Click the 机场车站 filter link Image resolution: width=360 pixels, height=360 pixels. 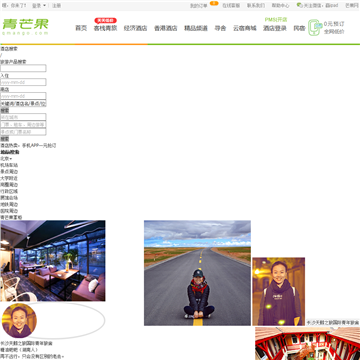pos(9,165)
